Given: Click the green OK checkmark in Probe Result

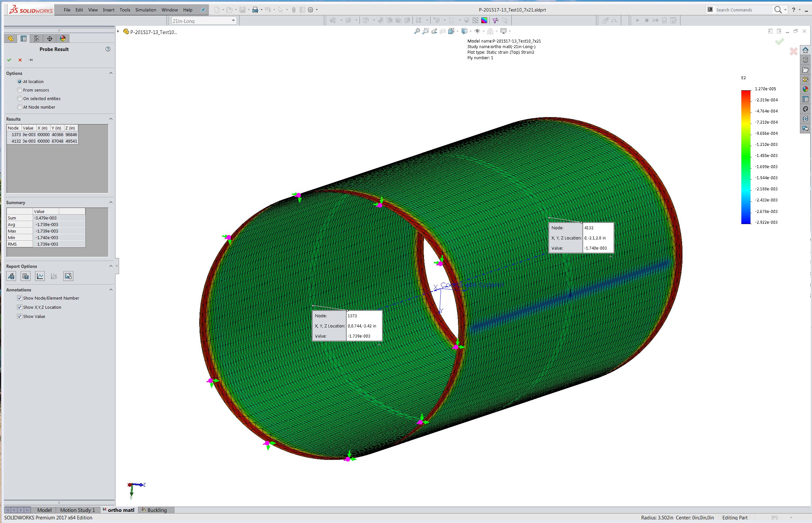Looking at the screenshot, I should [x=9, y=60].
